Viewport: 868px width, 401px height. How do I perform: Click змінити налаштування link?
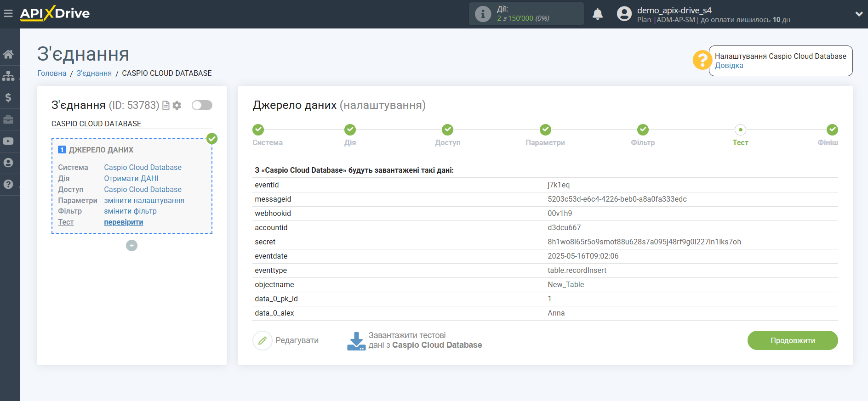(x=144, y=201)
